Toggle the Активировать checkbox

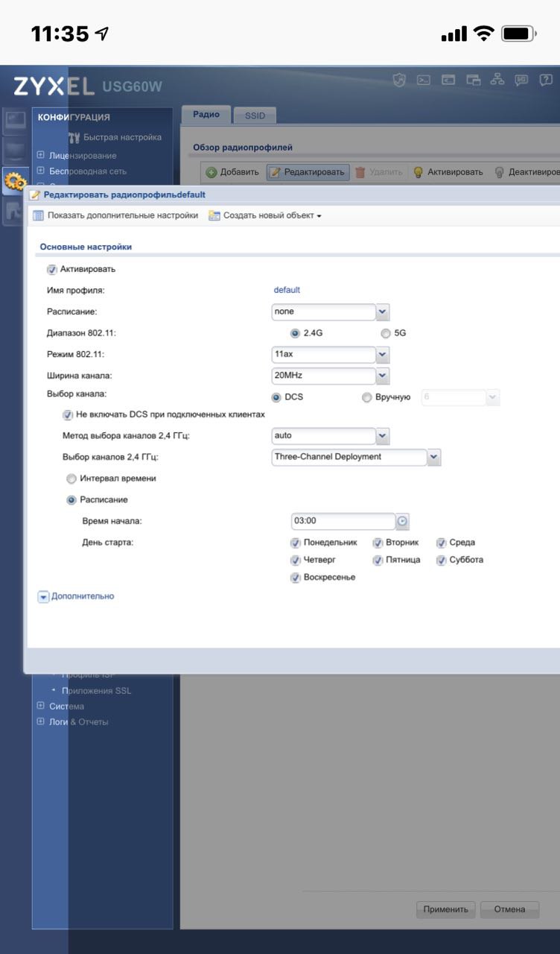click(52, 270)
